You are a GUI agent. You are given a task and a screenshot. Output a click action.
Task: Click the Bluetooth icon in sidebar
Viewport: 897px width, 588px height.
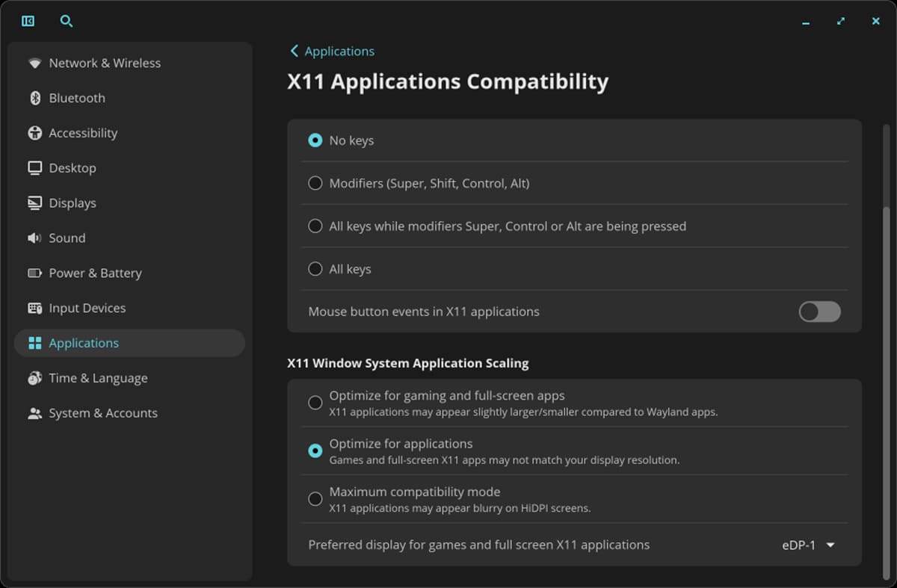point(34,99)
